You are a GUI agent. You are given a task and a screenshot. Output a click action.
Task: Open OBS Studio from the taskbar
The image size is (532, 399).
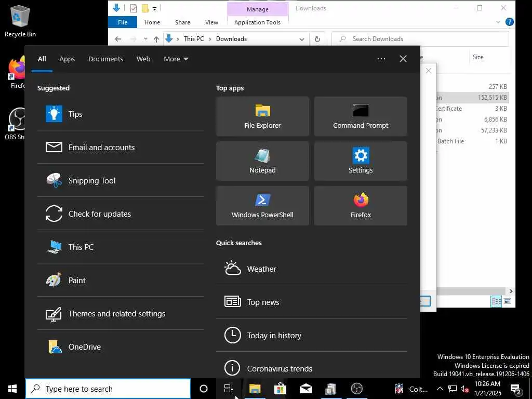(x=356, y=389)
